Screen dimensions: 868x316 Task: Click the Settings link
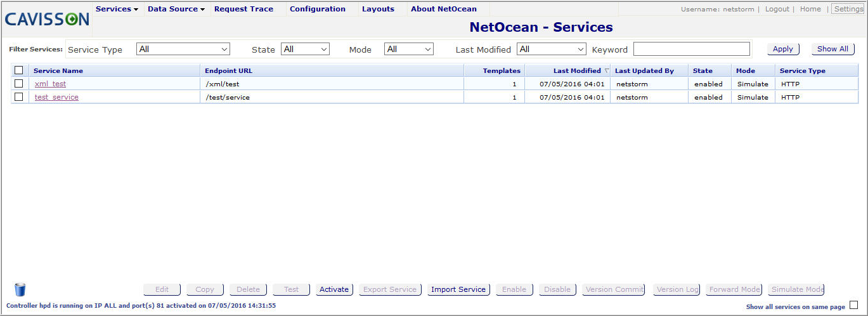[848, 9]
